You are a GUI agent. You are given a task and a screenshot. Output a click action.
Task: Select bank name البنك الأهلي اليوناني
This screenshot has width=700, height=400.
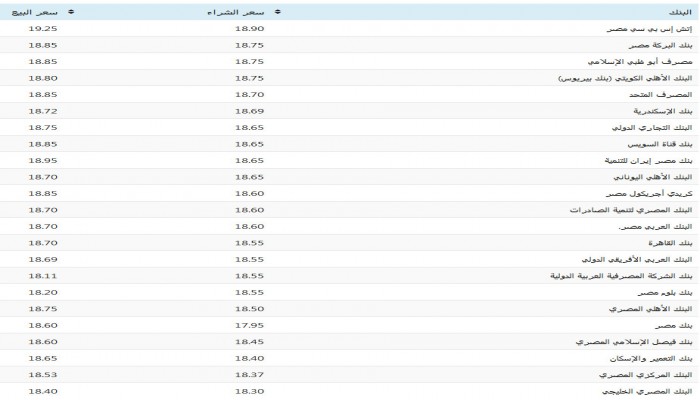tap(653, 178)
